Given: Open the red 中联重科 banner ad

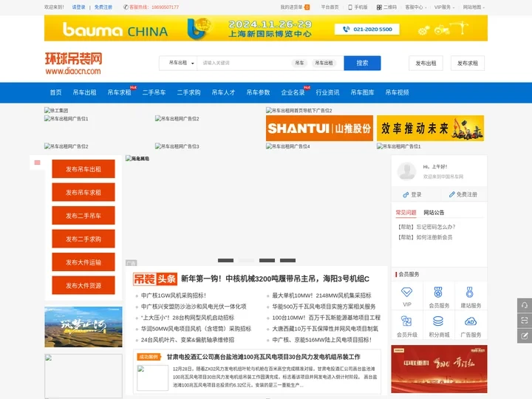Looking at the screenshot, I should [x=439, y=369].
